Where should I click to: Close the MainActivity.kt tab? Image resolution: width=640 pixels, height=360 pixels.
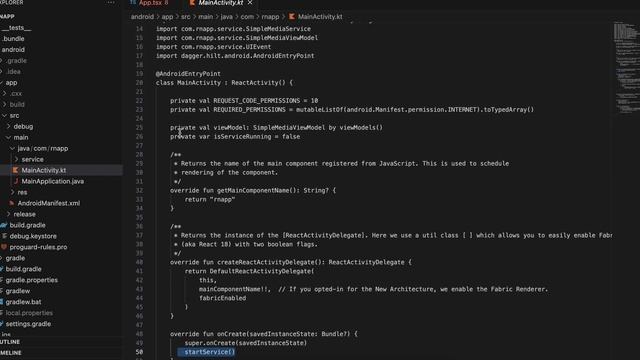pyautogui.click(x=250, y=3)
